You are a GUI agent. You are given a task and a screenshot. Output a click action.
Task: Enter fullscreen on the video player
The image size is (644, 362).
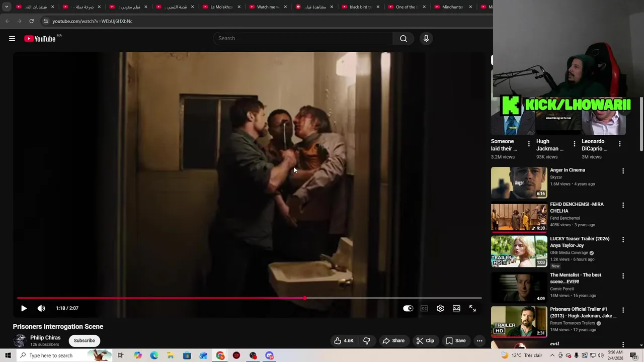[472, 308]
